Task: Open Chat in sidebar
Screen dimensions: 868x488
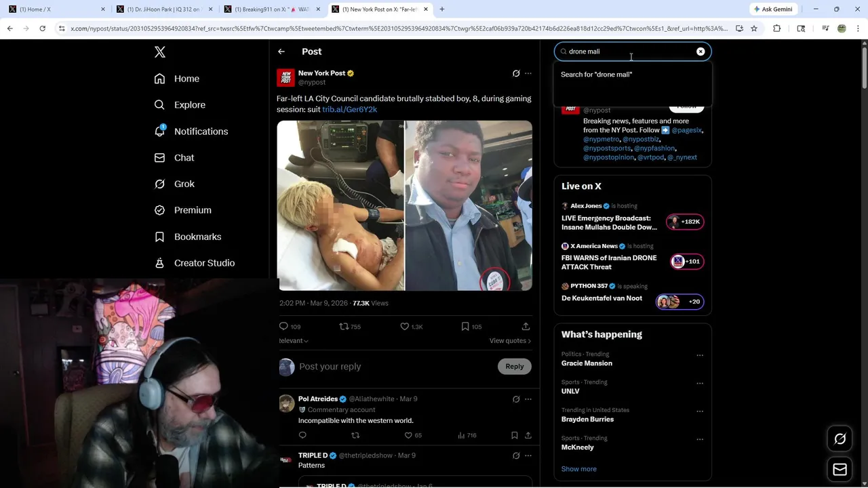Action: pyautogui.click(x=174, y=157)
